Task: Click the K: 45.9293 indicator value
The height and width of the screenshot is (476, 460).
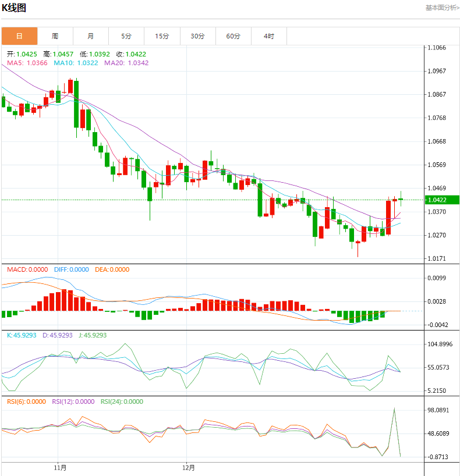Action: [22, 335]
